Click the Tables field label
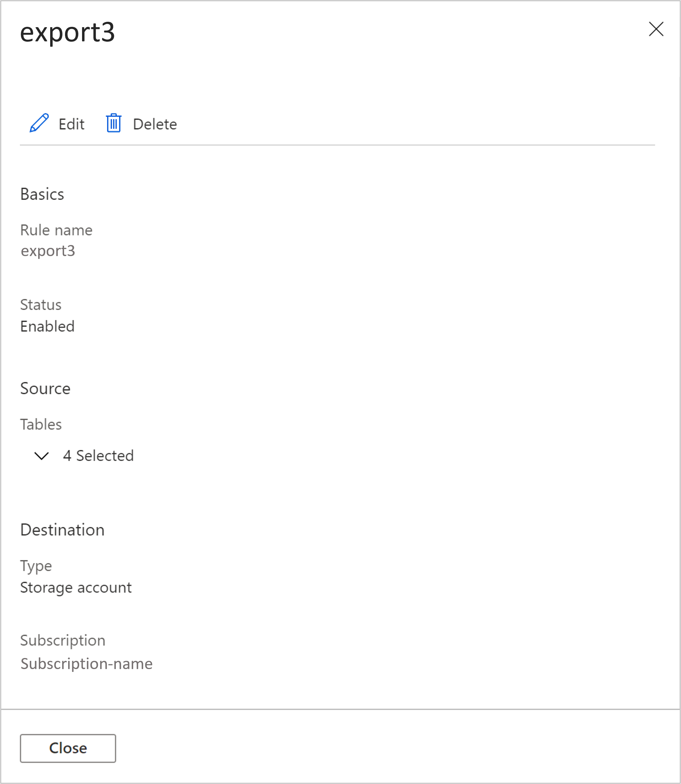 41,424
